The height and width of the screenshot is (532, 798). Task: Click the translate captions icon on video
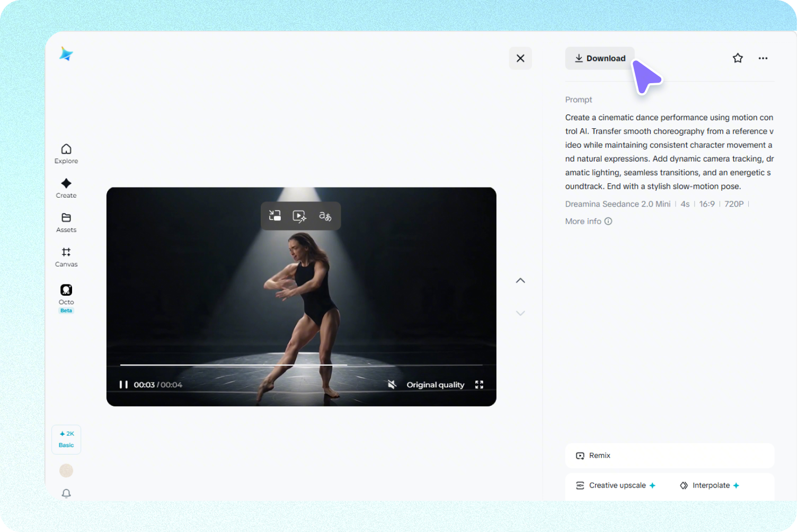click(x=325, y=216)
